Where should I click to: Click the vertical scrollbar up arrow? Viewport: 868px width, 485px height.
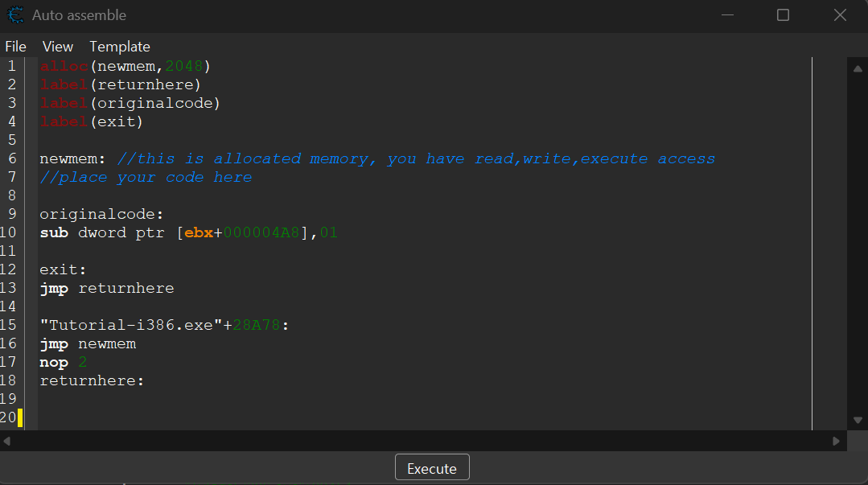(x=858, y=69)
